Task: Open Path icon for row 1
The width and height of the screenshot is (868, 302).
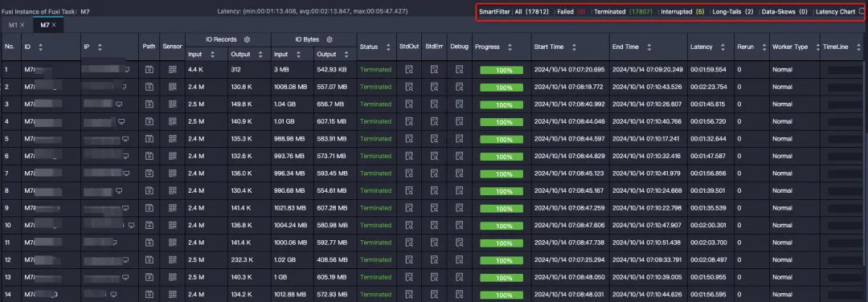Action: pyautogui.click(x=149, y=70)
